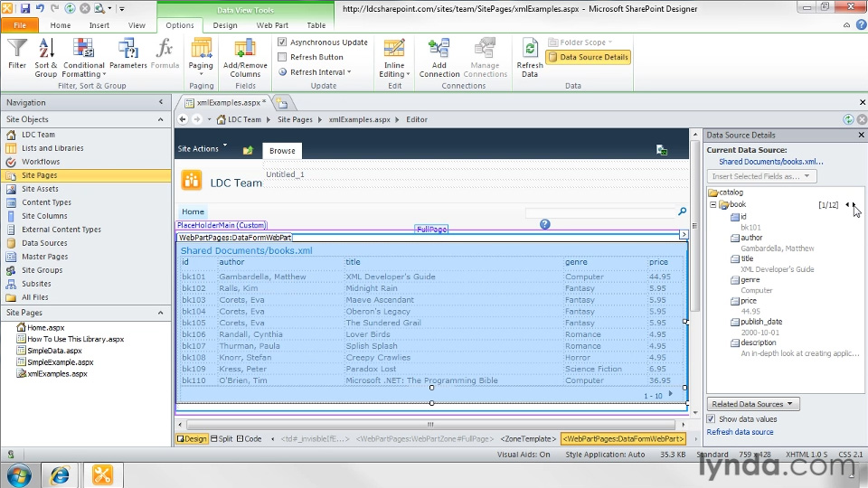Open Conditional Formatting menu
This screenshot has height=488, width=868.
coord(83,58)
